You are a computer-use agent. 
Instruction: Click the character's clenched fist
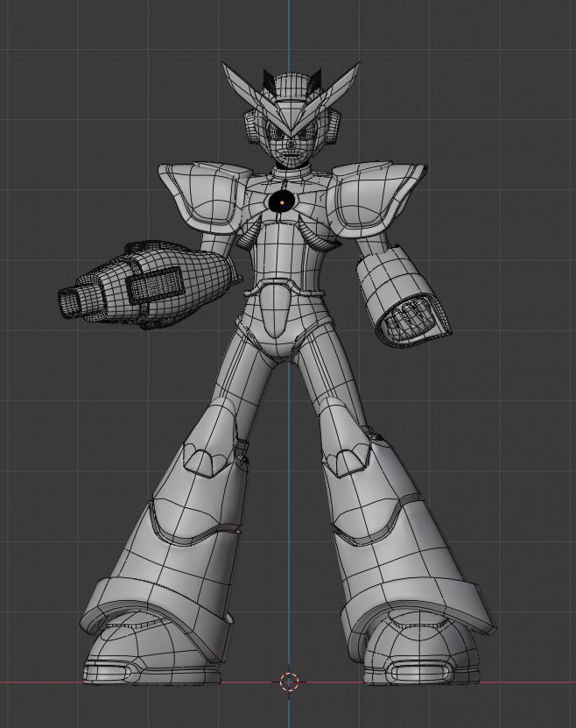[410, 321]
